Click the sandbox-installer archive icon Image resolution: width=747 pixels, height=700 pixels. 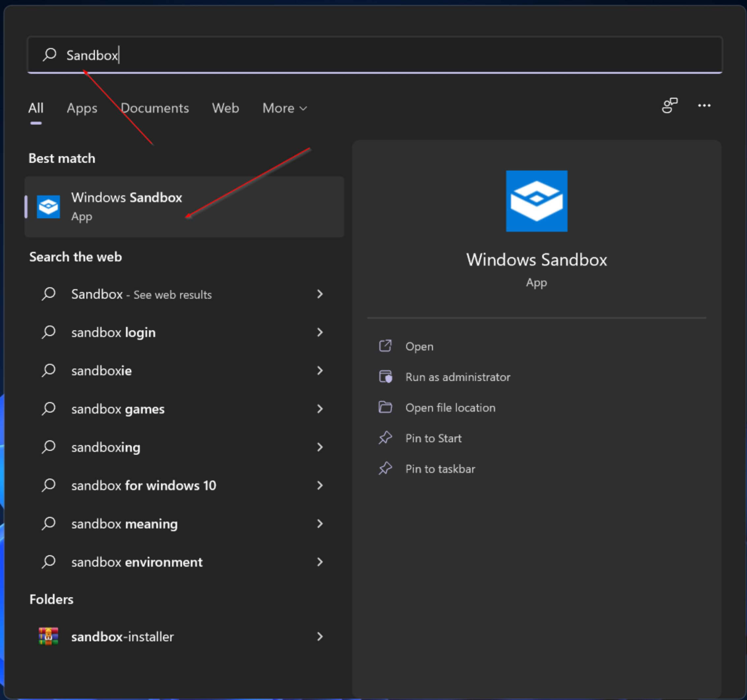(x=48, y=636)
